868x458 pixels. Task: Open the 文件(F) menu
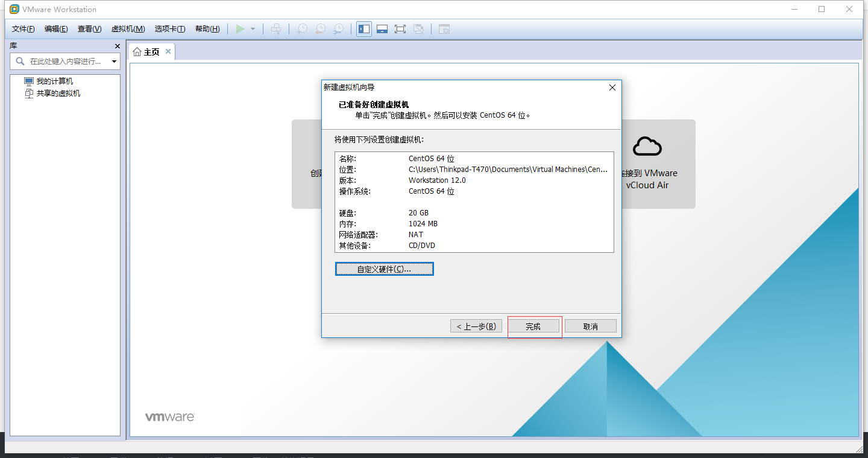(x=24, y=29)
